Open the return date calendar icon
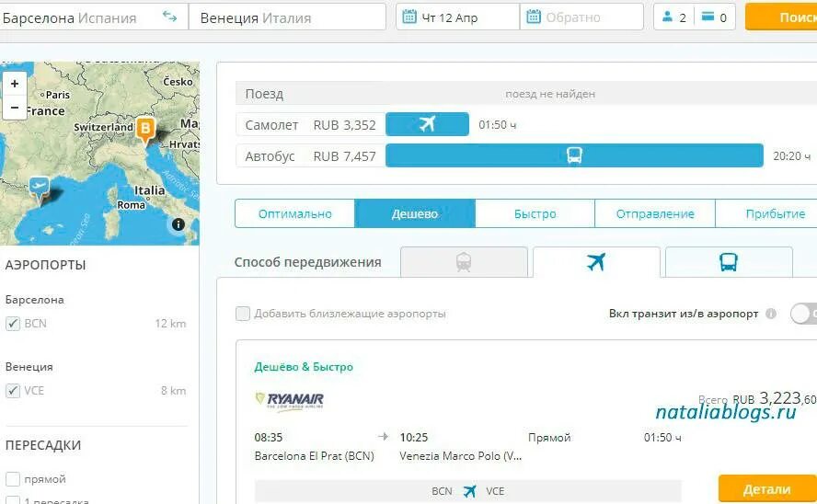 534,17
